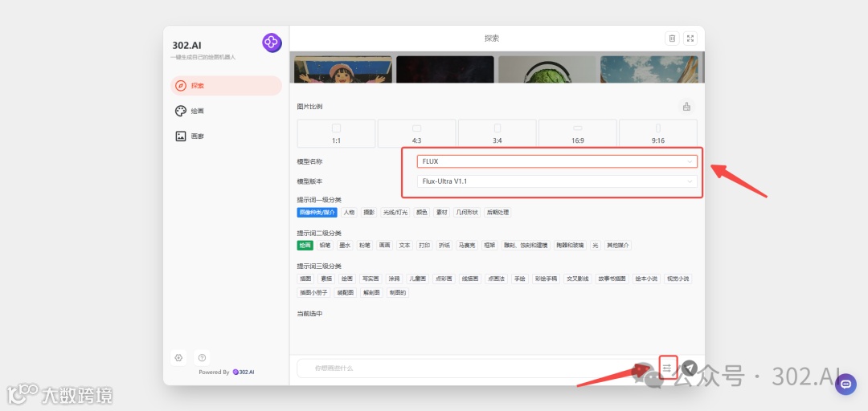The width and height of the screenshot is (868, 411).
Task: Add the 涂鸦 third-level keyword
Action: 394,279
